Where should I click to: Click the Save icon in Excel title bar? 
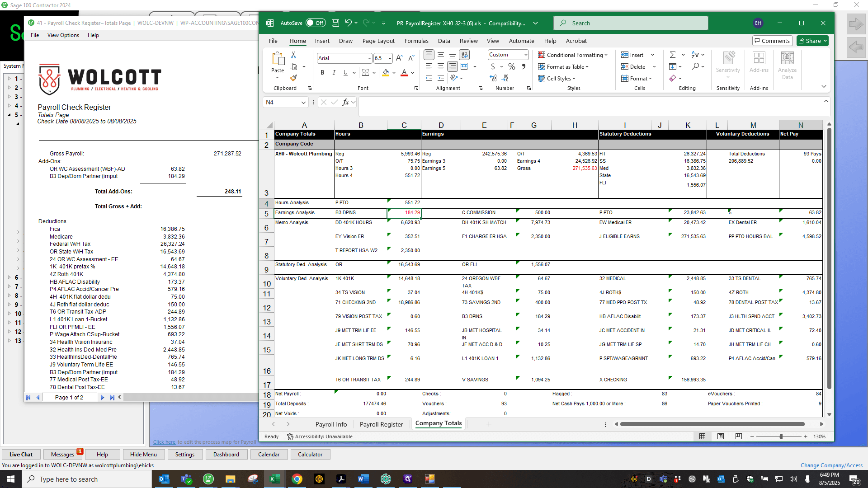click(x=335, y=23)
